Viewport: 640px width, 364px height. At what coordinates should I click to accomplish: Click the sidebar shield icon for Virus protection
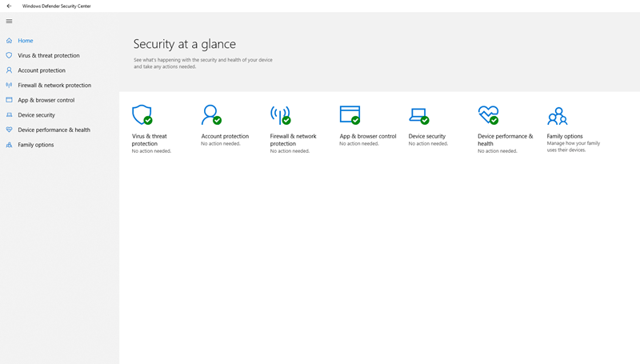pyautogui.click(x=9, y=55)
